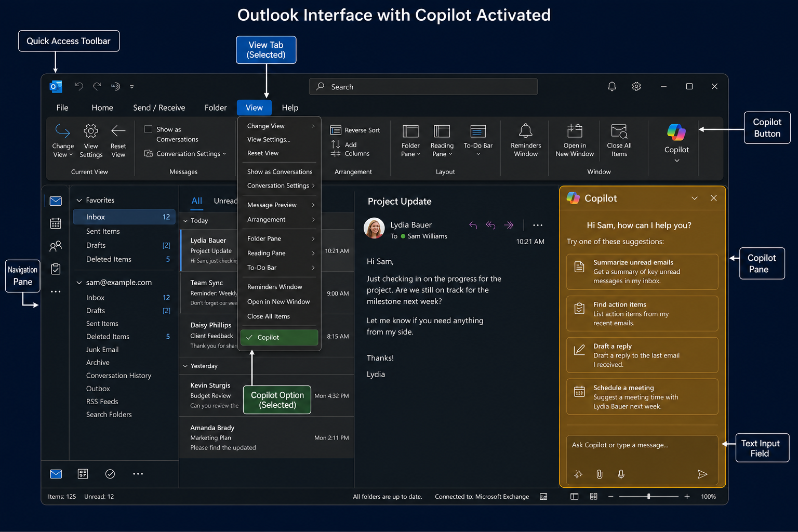798x532 pixels.
Task: Open the File tab
Action: click(x=62, y=108)
